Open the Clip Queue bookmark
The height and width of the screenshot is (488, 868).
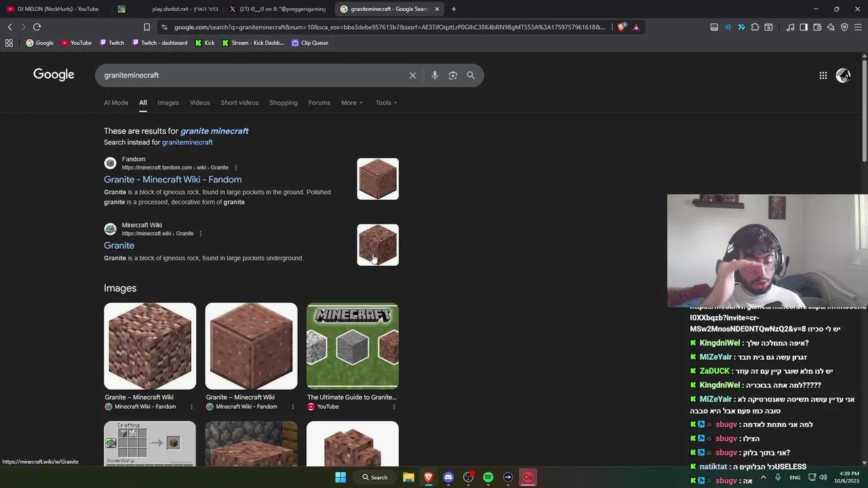pyautogui.click(x=310, y=43)
